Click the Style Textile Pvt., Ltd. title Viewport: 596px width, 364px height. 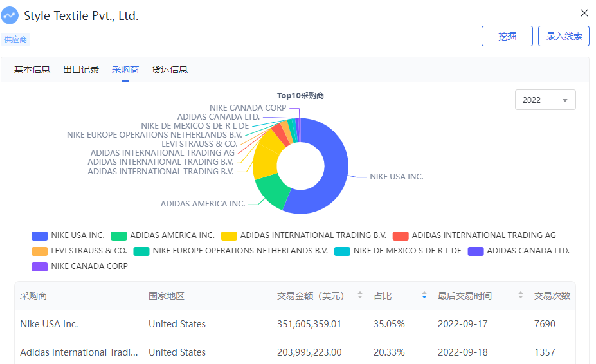[81, 15]
